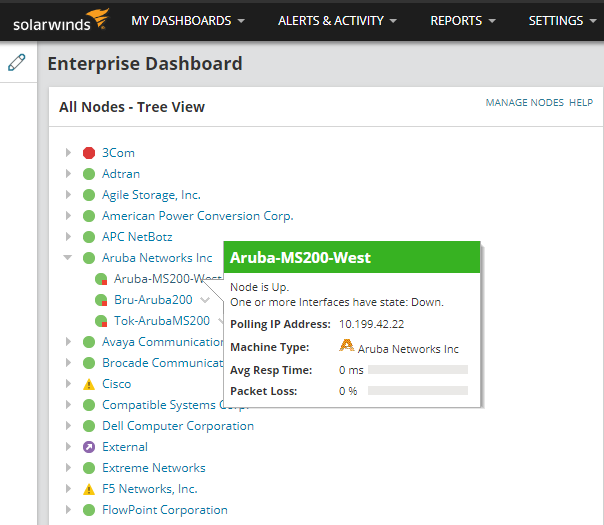
Task: Click yellow warning icon beside F5 Networks, Inc.
Action: point(89,489)
